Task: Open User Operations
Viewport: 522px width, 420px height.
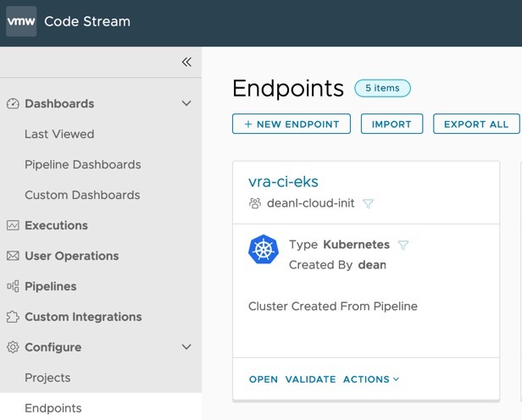Action: point(71,256)
